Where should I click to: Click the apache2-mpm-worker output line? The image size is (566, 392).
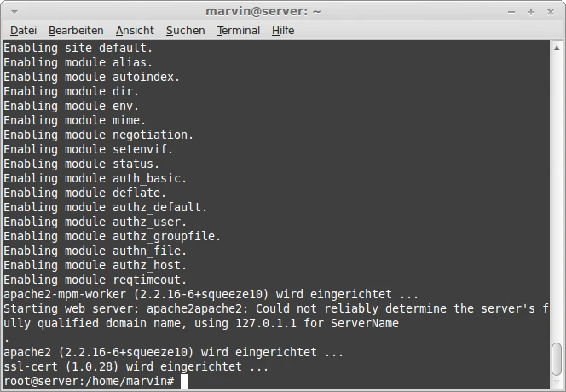pyautogui.click(x=211, y=294)
